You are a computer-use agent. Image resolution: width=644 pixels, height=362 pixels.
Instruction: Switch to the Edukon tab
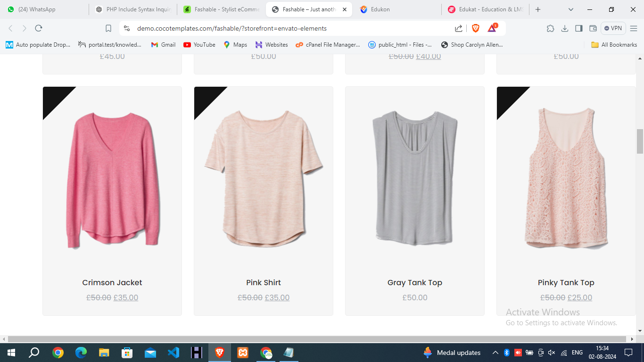coord(380,9)
